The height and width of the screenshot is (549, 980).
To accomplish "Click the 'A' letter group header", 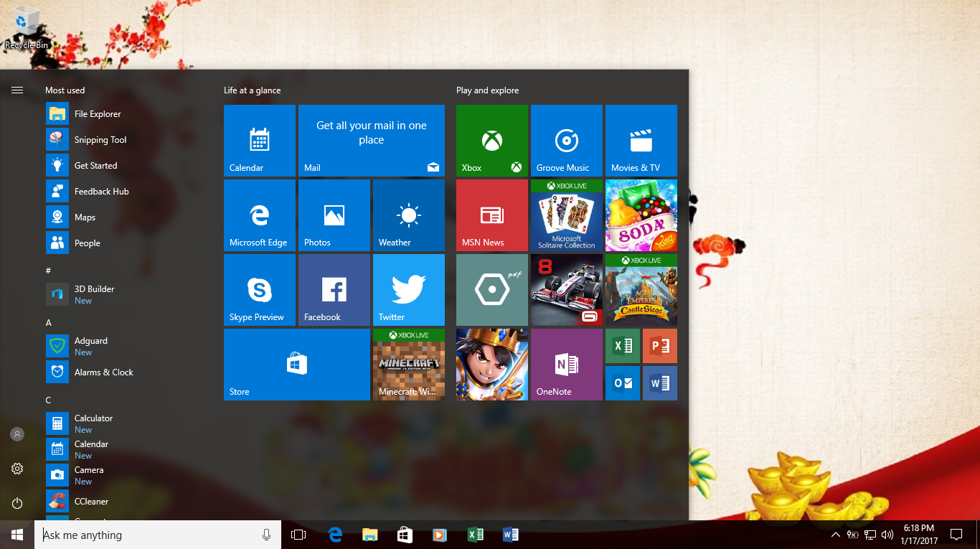I will pyautogui.click(x=49, y=323).
